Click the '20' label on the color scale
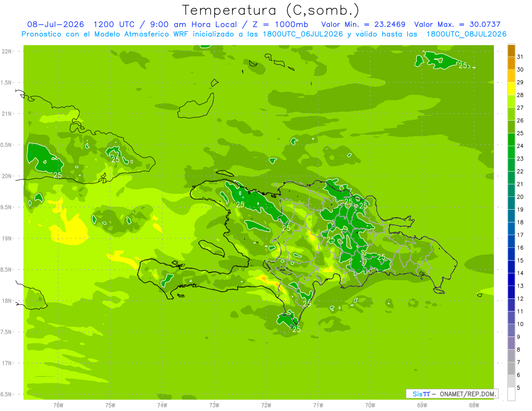 click(x=520, y=197)
